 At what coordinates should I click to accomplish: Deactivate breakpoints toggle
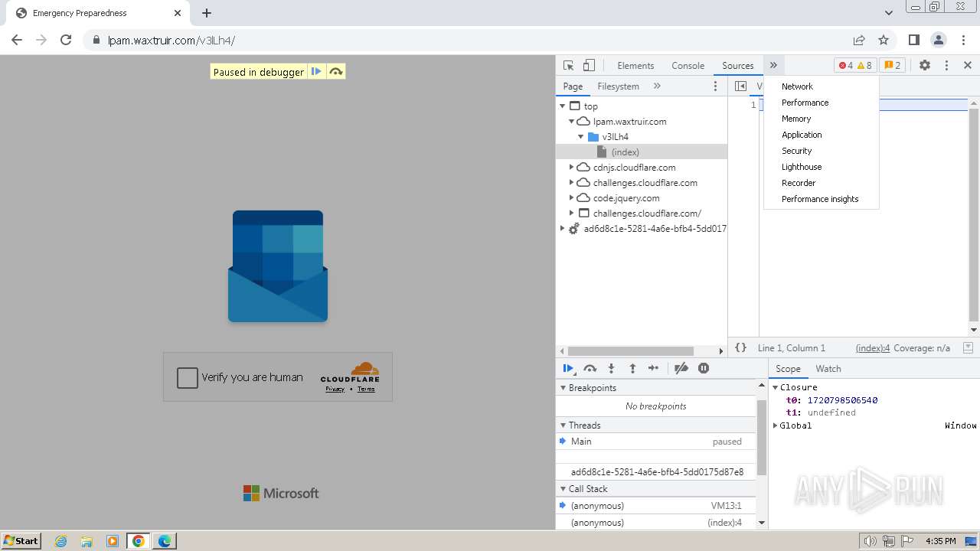click(x=681, y=368)
